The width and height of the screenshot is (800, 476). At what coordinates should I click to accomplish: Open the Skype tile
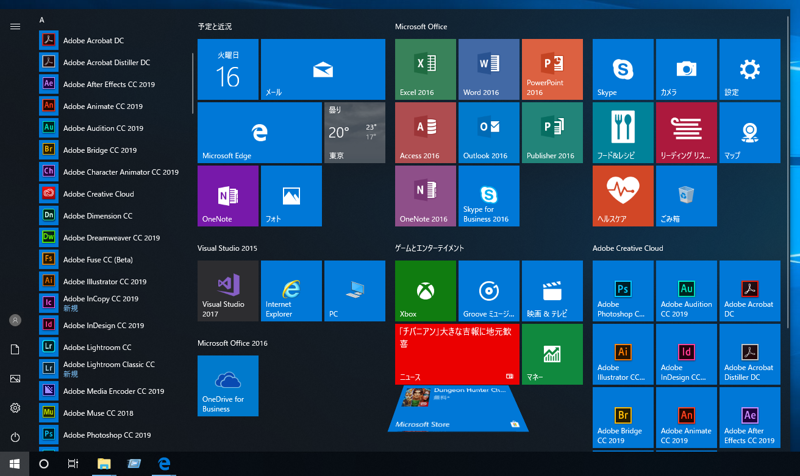(x=623, y=69)
